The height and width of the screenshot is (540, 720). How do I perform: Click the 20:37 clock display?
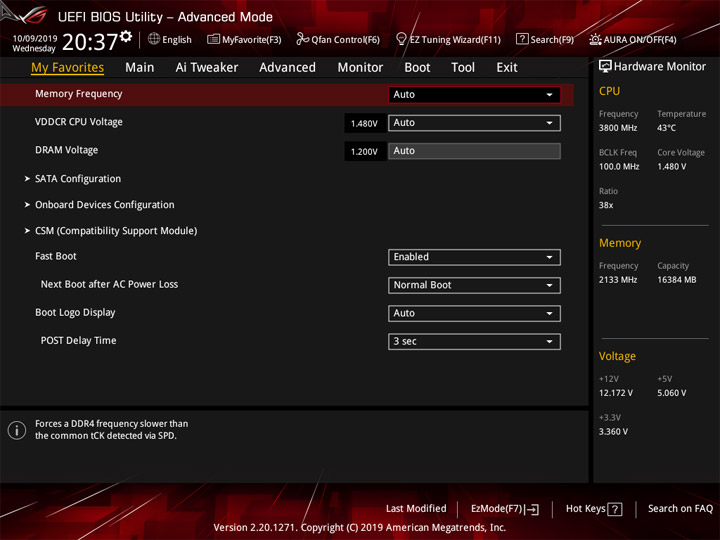pos(90,42)
